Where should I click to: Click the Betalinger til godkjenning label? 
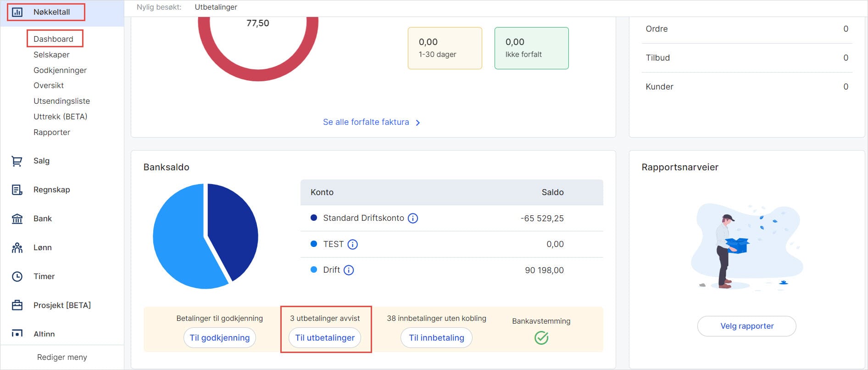(x=220, y=318)
